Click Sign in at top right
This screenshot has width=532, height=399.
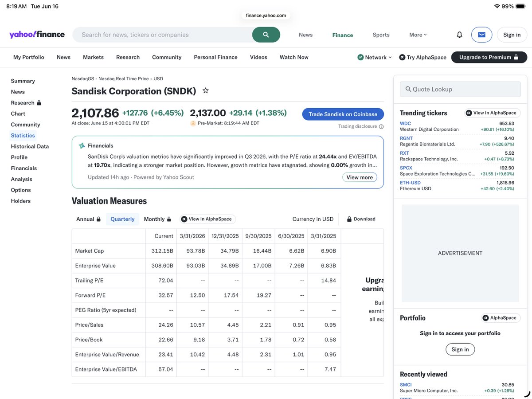512,35
